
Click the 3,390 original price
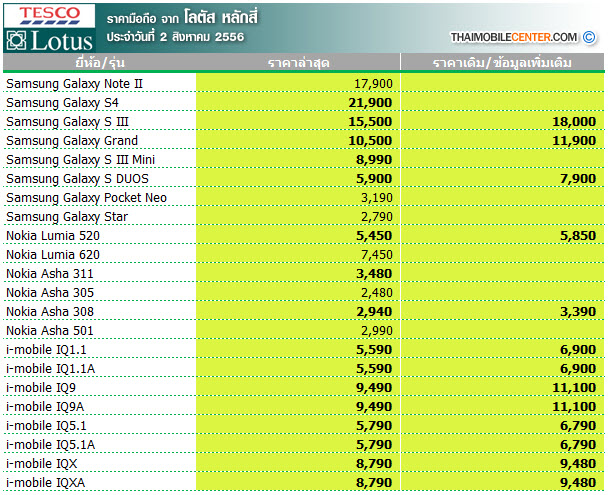(x=578, y=312)
